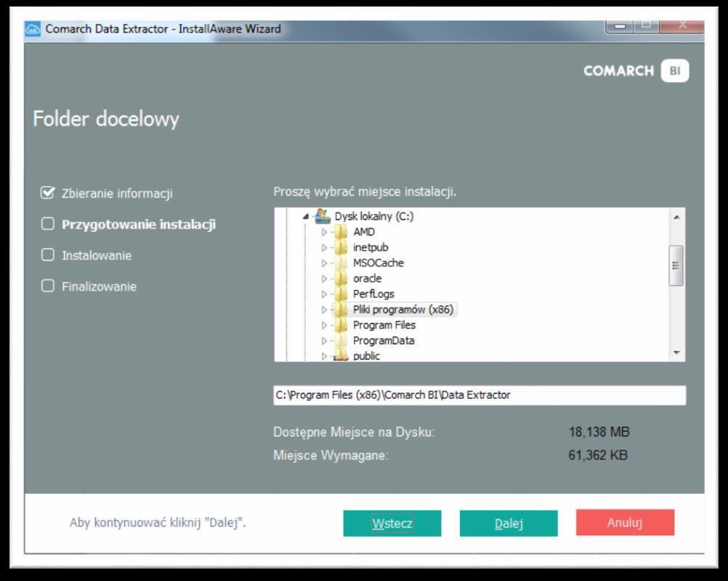Select the PerfLogs folder name
This screenshot has width=728, height=581.
pyautogui.click(x=373, y=293)
